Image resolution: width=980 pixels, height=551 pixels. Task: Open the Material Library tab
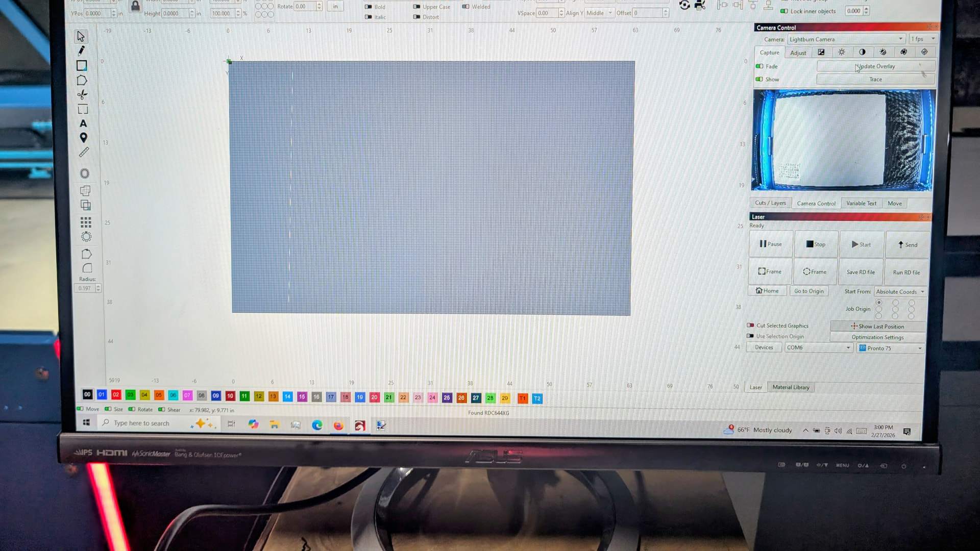click(x=790, y=387)
